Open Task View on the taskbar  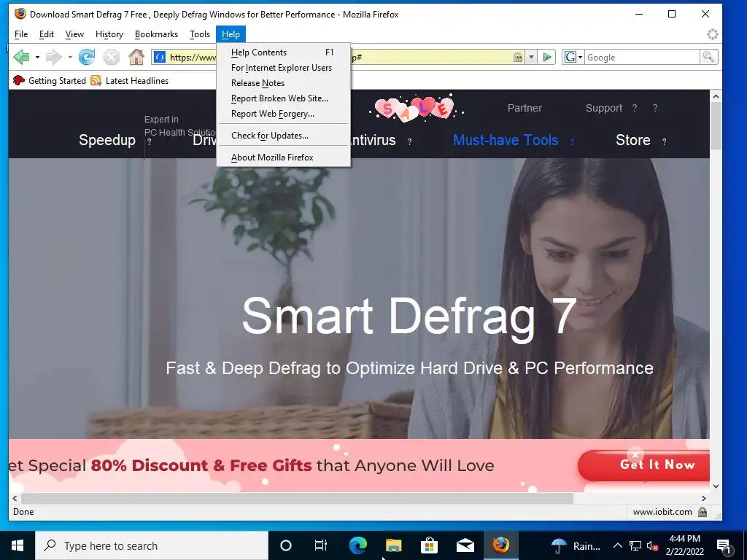coord(321,545)
